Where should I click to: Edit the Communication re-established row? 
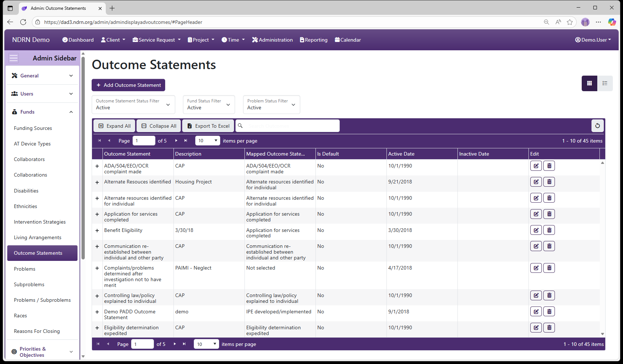536,246
